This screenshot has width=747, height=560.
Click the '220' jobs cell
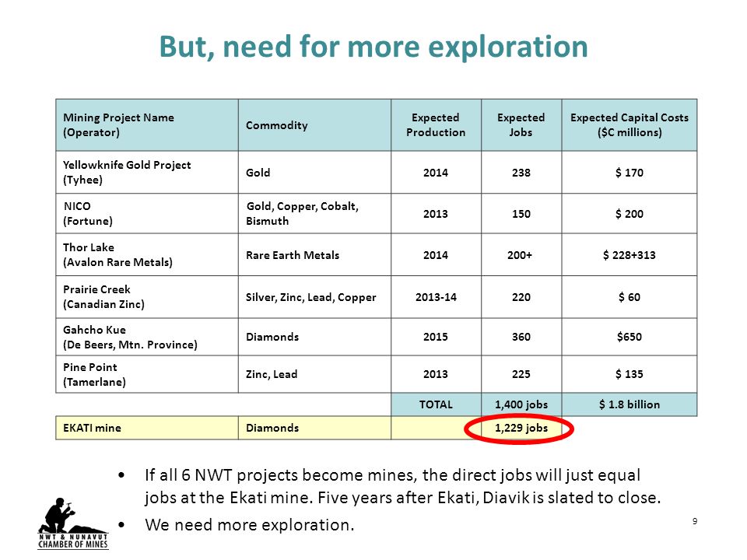[521, 296]
